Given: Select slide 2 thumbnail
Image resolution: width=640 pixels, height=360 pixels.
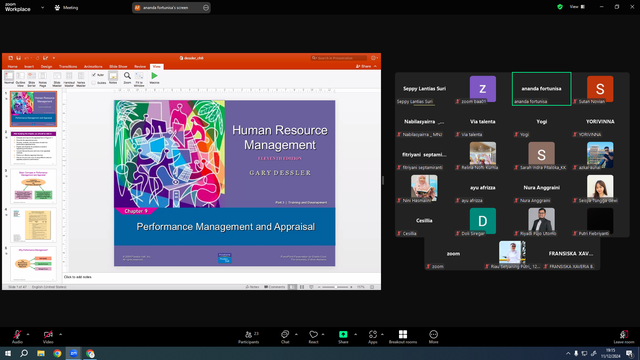Looking at the screenshot, I should 33,147.
